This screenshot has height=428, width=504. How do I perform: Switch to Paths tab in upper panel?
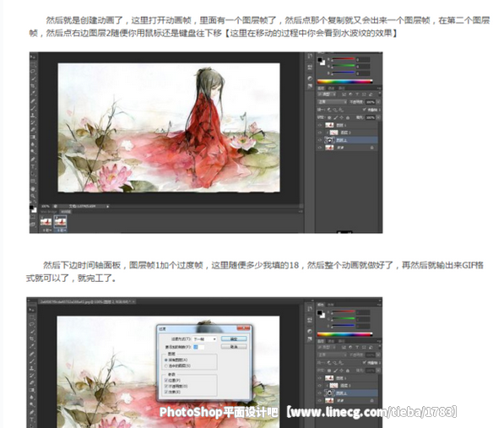[341, 89]
